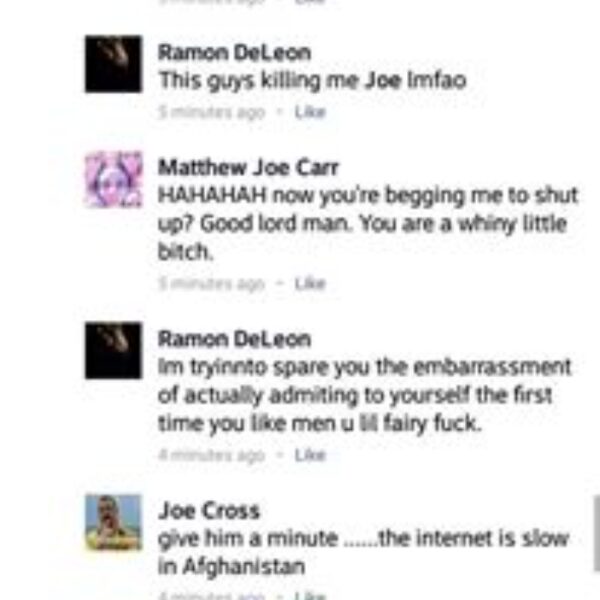Image resolution: width=600 pixels, height=600 pixels.
Task: Open Ramon DeLeon's avatar on 'embarrassment' comment
Action: [x=114, y=351]
